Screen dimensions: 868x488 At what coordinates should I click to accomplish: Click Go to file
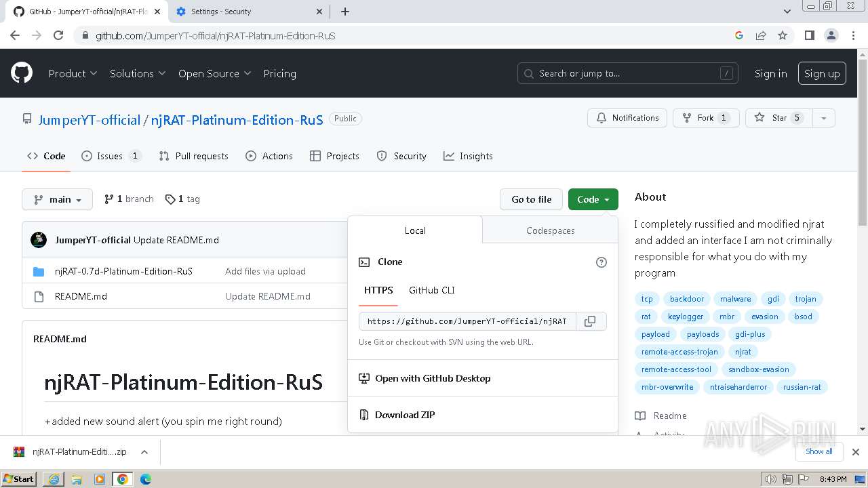click(532, 199)
